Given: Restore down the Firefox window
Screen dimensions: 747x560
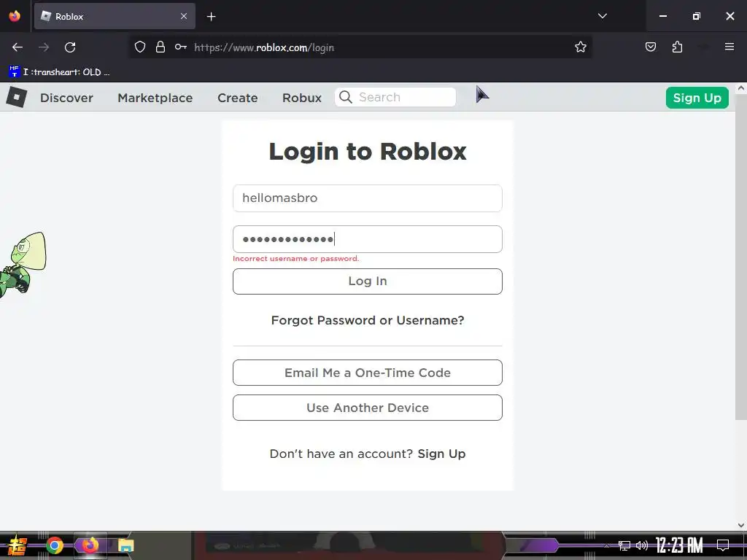Looking at the screenshot, I should click(x=697, y=16).
